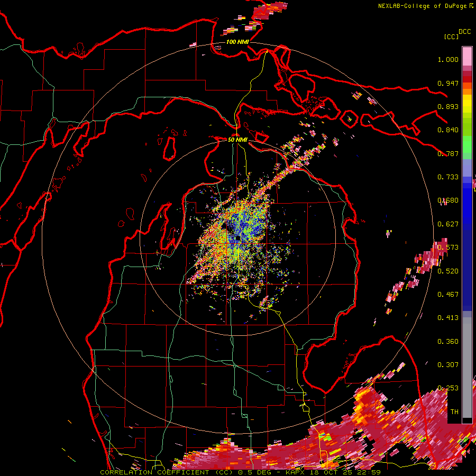Click the 0.680 scale value

(x=448, y=200)
